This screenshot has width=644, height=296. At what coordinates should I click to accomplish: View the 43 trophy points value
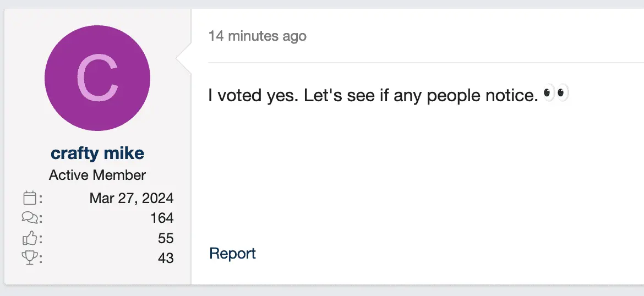(166, 257)
